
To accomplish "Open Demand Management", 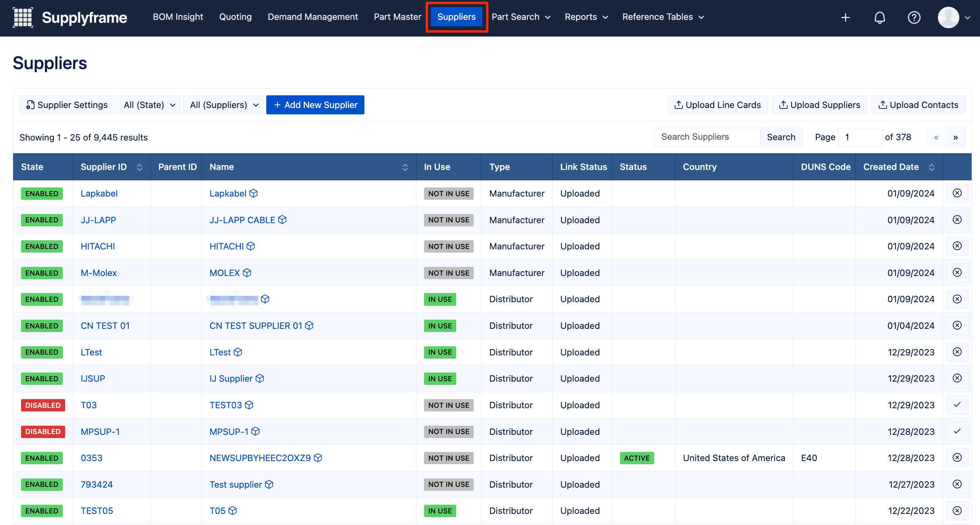I will (x=313, y=17).
